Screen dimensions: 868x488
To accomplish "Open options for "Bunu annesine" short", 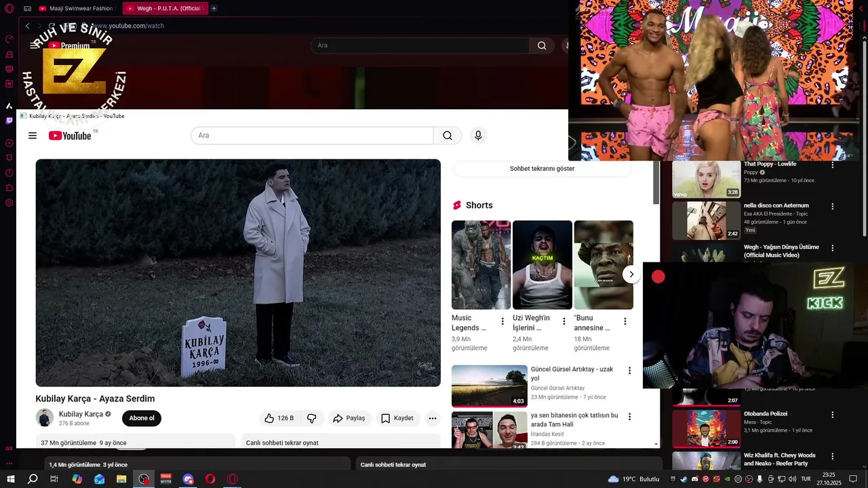I will point(625,321).
